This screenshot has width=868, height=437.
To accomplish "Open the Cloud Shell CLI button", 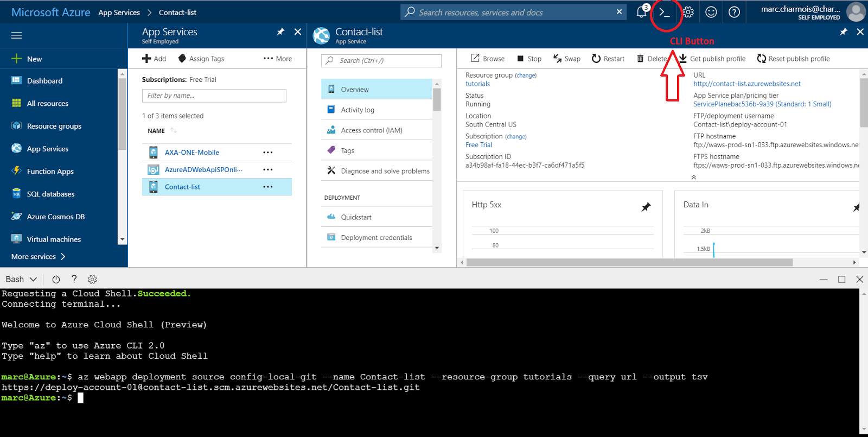I will [665, 12].
